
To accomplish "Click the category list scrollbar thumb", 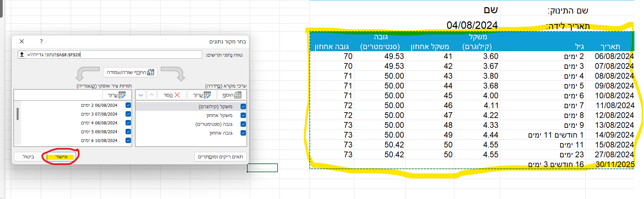I will pyautogui.click(x=18, y=114).
